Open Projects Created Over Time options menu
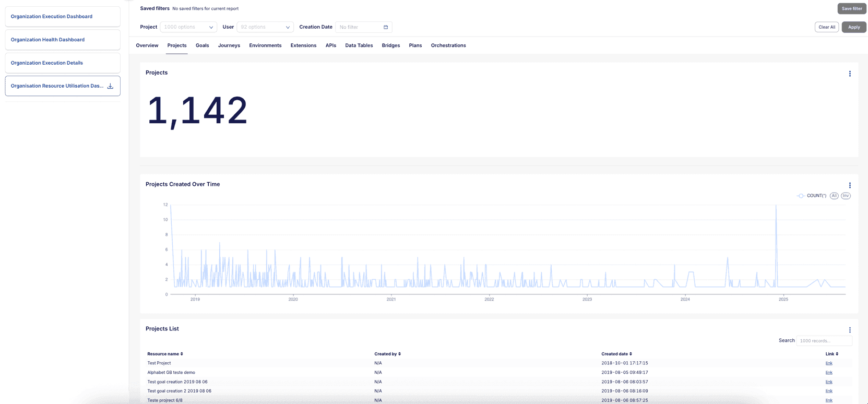Viewport: 868px width, 404px height. coord(849,185)
